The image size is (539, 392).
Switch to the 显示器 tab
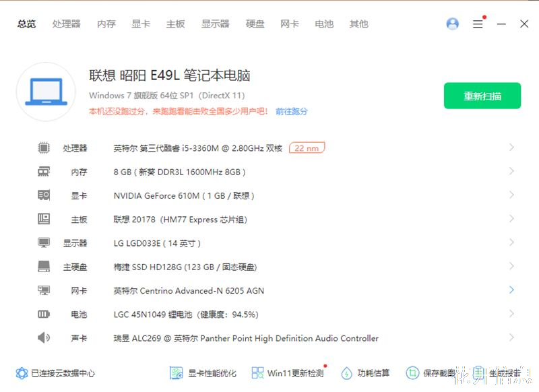coord(215,24)
